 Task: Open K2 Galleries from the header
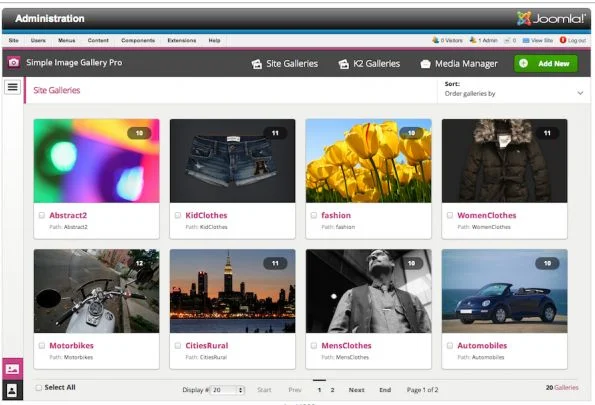(x=369, y=64)
